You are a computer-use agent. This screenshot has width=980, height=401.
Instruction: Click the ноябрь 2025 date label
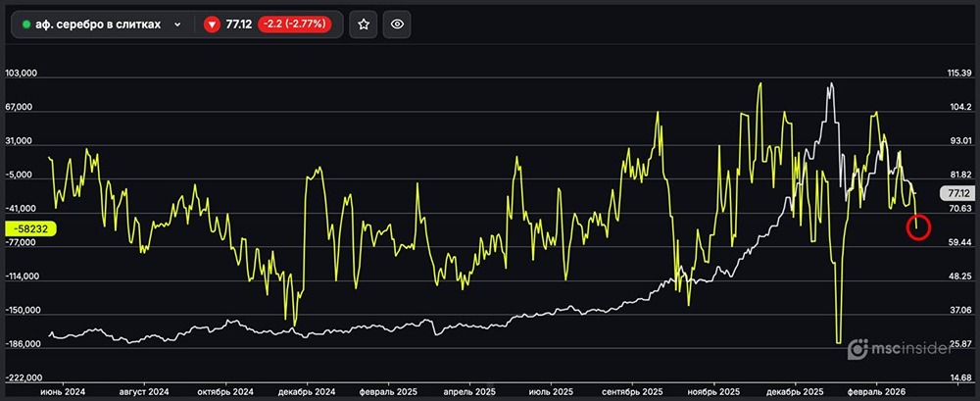click(715, 392)
